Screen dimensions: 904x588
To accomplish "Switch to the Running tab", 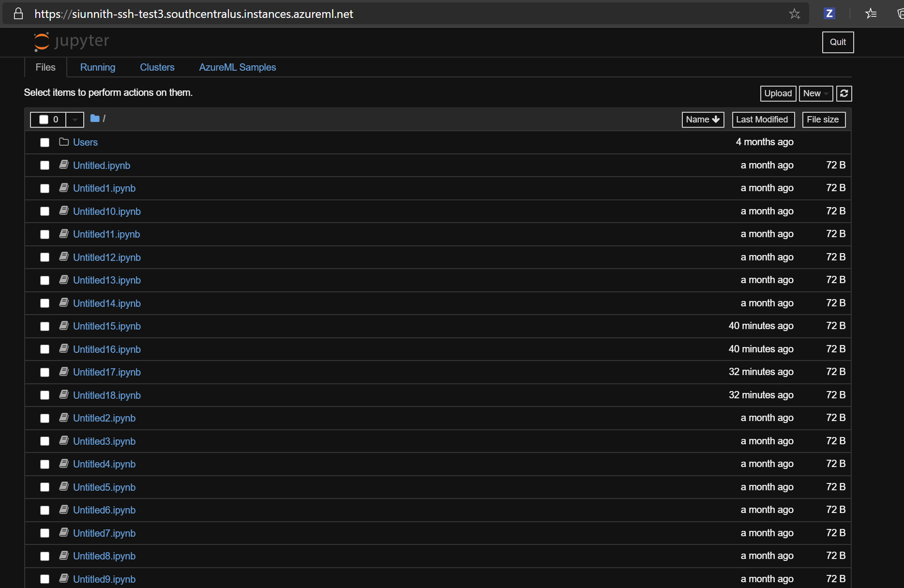I will point(97,67).
